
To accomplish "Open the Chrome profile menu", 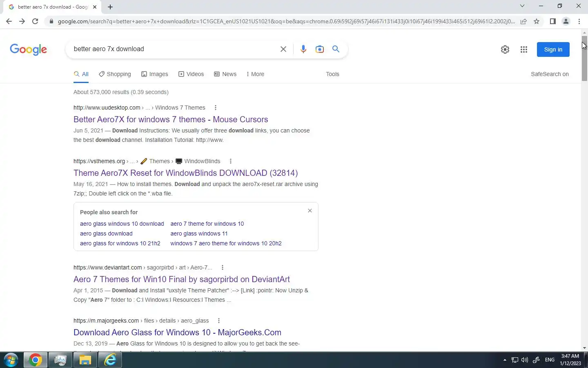I will click(566, 21).
